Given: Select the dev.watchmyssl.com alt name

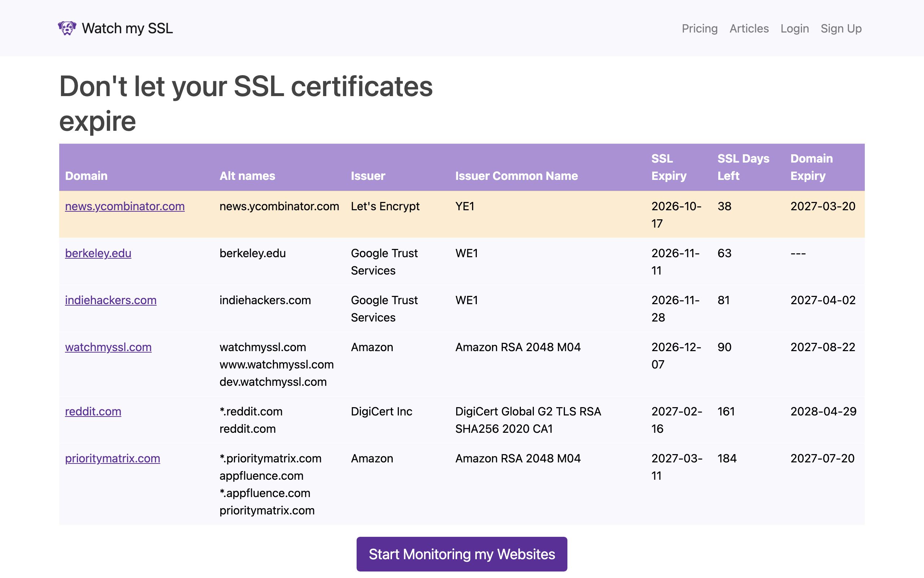Looking at the screenshot, I should [273, 382].
